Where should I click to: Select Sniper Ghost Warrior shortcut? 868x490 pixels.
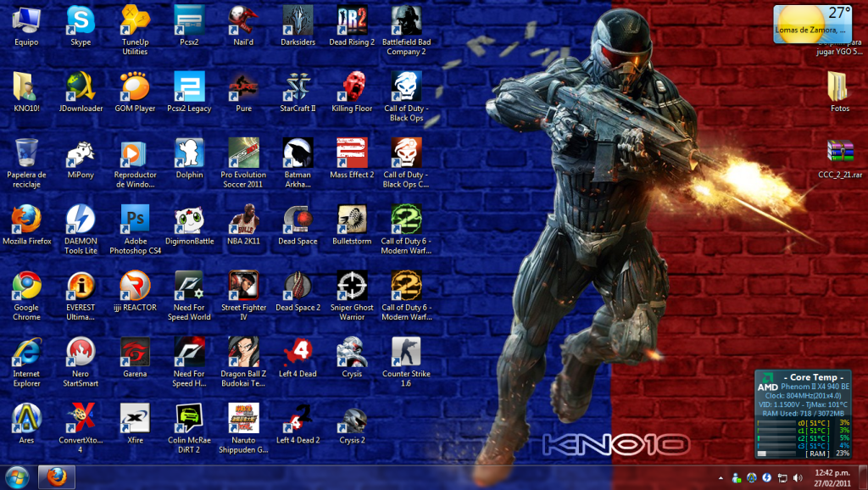click(x=352, y=296)
